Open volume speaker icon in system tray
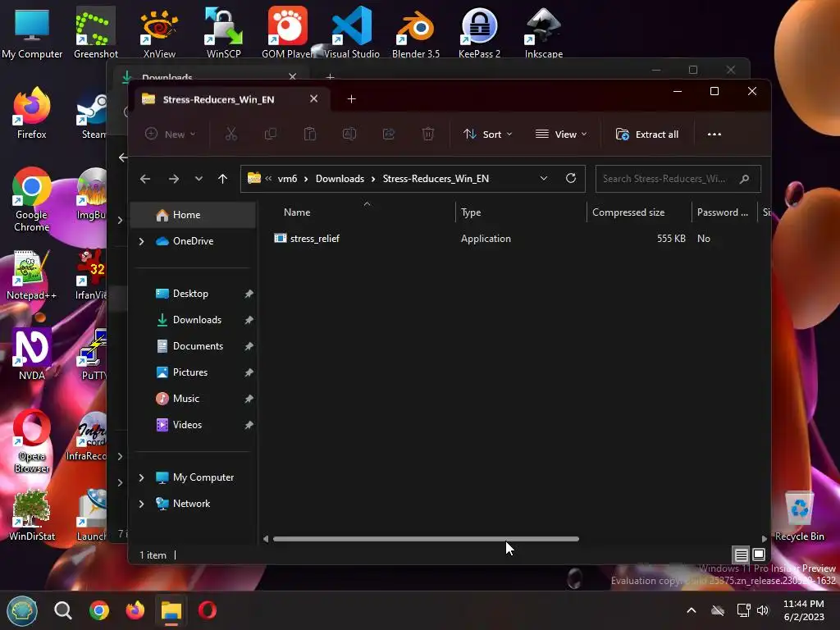This screenshot has height=630, width=840. [x=763, y=610]
